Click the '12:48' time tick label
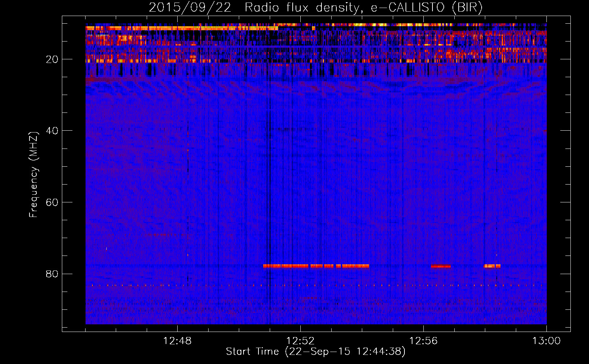589x364 pixels. (177, 341)
